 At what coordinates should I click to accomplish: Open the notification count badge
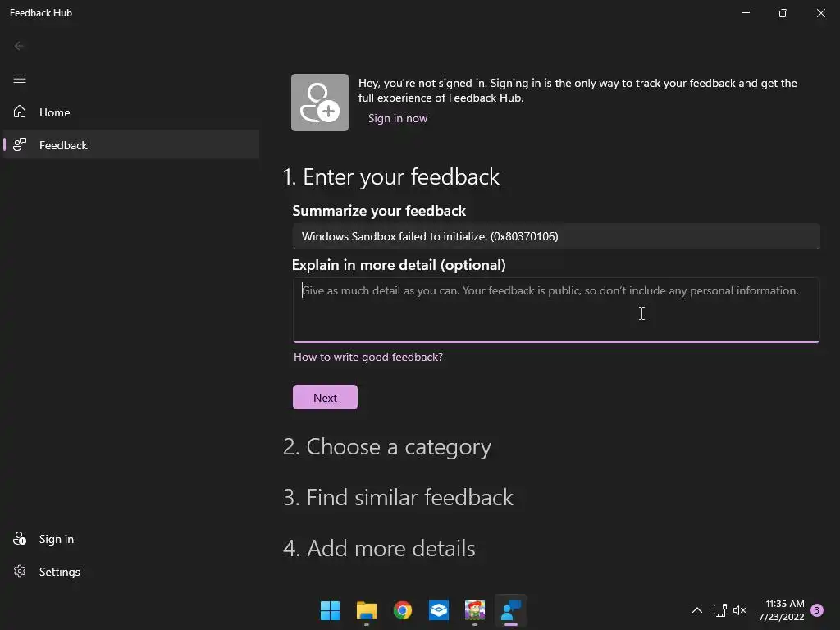[817, 610]
